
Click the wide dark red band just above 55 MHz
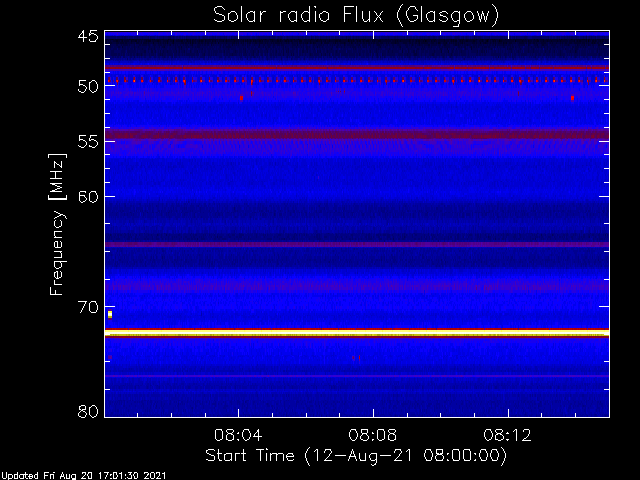pyautogui.click(x=357, y=134)
